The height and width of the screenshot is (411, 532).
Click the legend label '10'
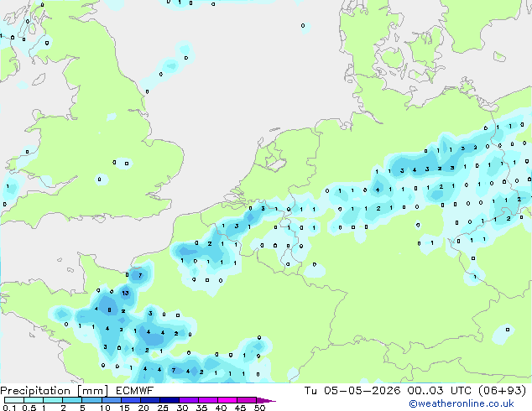[x=105, y=408]
